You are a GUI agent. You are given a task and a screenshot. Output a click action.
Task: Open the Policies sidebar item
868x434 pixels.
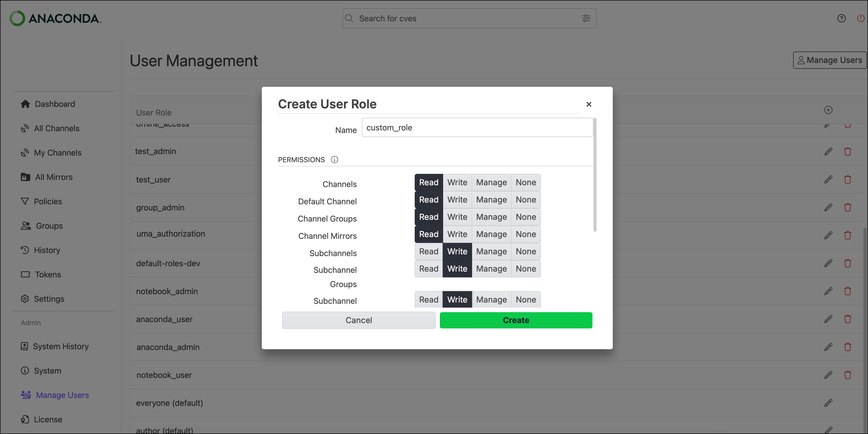48,201
